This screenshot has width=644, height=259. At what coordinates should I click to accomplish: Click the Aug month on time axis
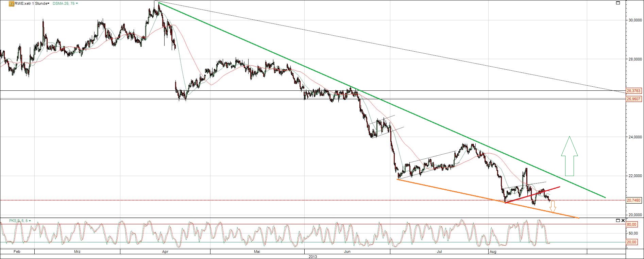493,252
